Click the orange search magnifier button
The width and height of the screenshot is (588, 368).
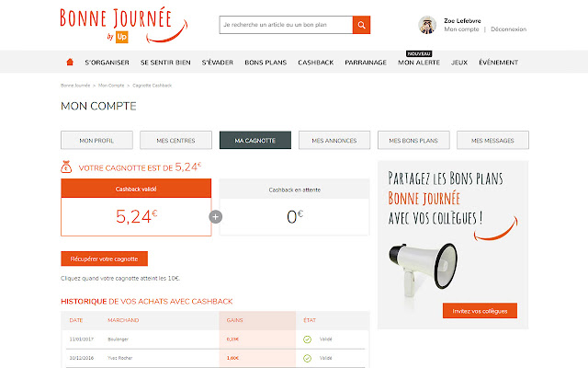pyautogui.click(x=361, y=25)
